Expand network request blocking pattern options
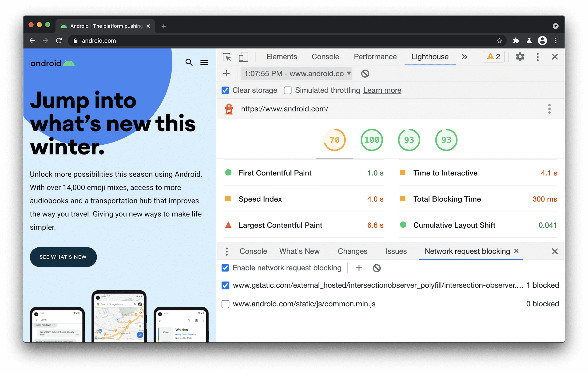Image resolution: width=588 pixels, height=373 pixels. 226,251
